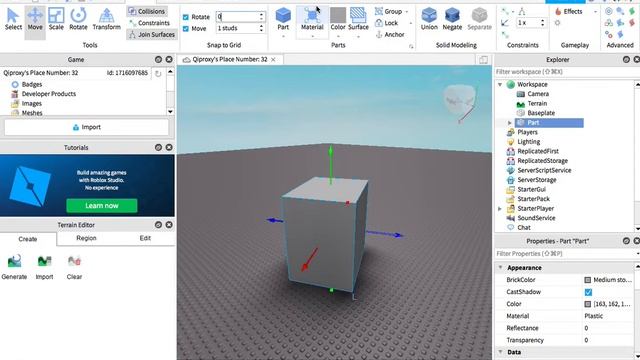Viewport: 640px width, 360px height.
Task: Toggle the Move snap checkbox
Action: tap(186, 29)
